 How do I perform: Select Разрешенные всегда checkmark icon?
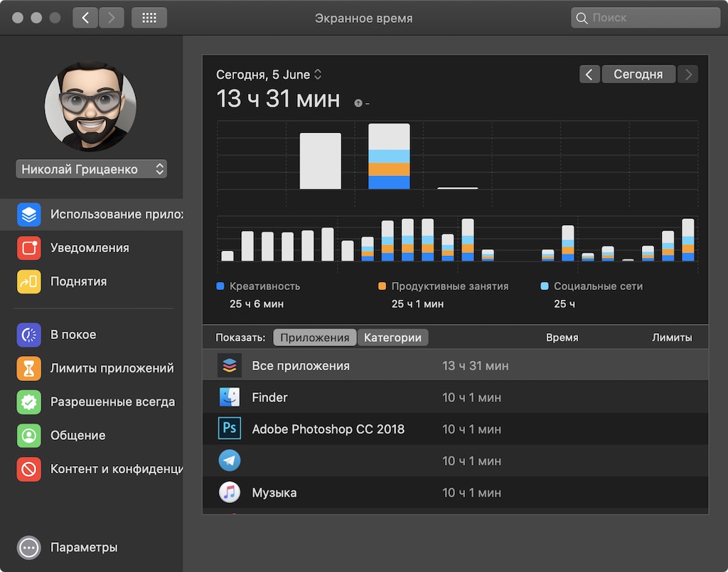(x=28, y=401)
